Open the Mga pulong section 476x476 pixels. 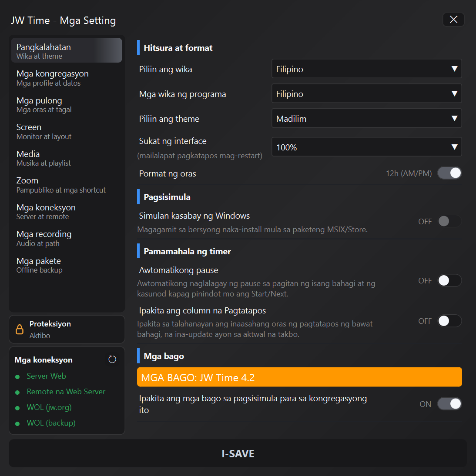click(67, 105)
